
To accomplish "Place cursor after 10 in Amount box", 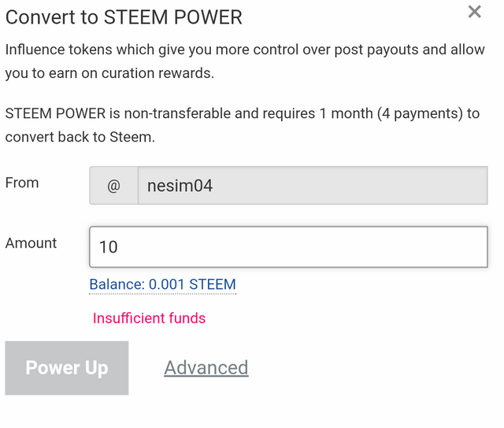I will point(120,247).
